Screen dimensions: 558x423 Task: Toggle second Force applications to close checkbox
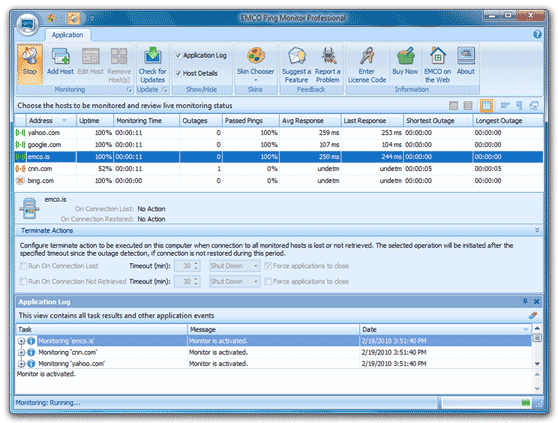(x=268, y=281)
